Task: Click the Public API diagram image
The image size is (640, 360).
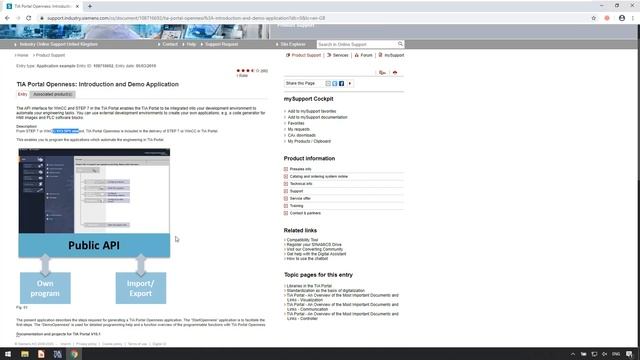Action: click(94, 227)
